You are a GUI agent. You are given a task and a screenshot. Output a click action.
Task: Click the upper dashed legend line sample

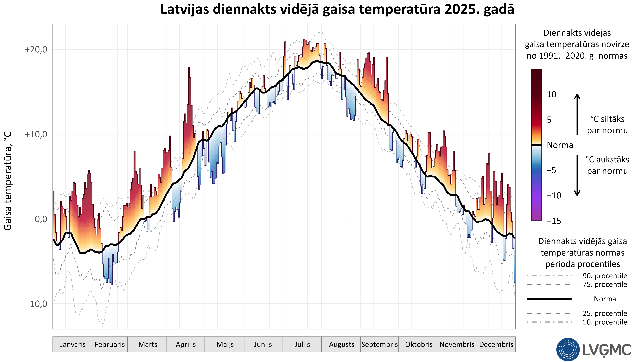point(548,284)
